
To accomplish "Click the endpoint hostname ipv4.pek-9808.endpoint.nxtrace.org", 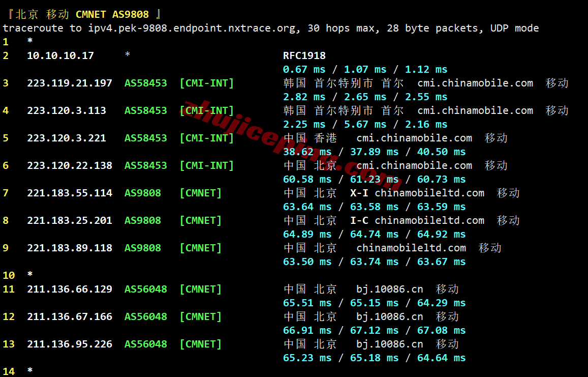I will pos(192,28).
